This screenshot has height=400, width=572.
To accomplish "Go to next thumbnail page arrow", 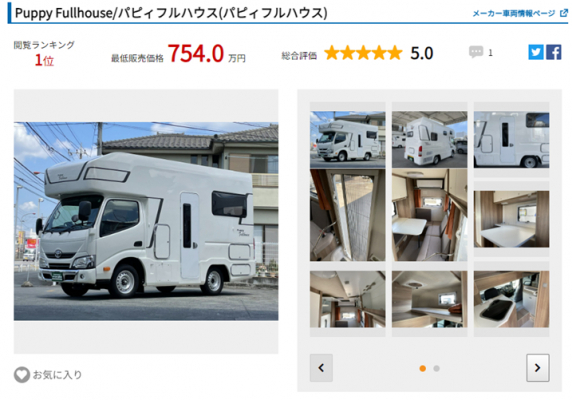I will (x=537, y=368).
